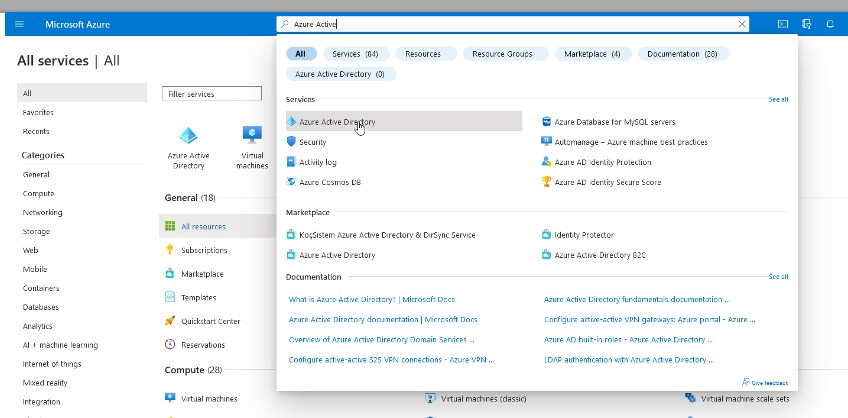
Task: Open Directory and subscription filter icon
Action: (x=806, y=24)
